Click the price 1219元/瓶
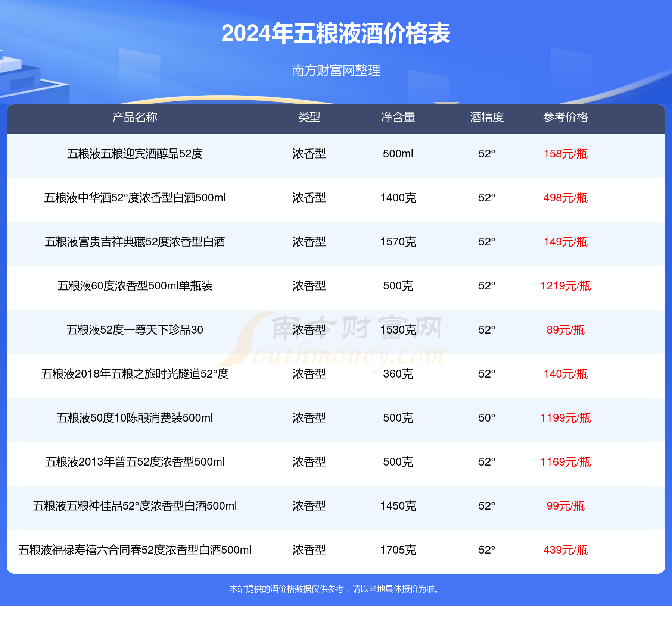This screenshot has width=672, height=623. pos(566,286)
